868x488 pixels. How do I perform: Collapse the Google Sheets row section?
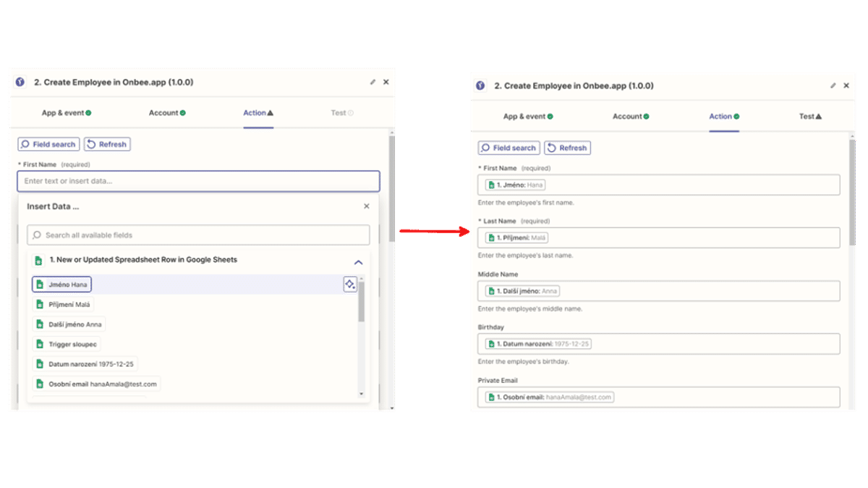pyautogui.click(x=357, y=262)
